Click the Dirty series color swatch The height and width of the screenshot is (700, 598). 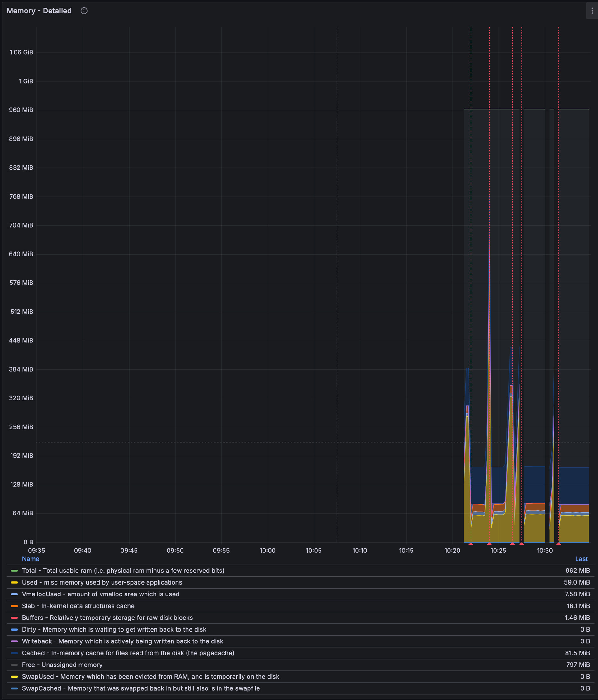tap(14, 630)
